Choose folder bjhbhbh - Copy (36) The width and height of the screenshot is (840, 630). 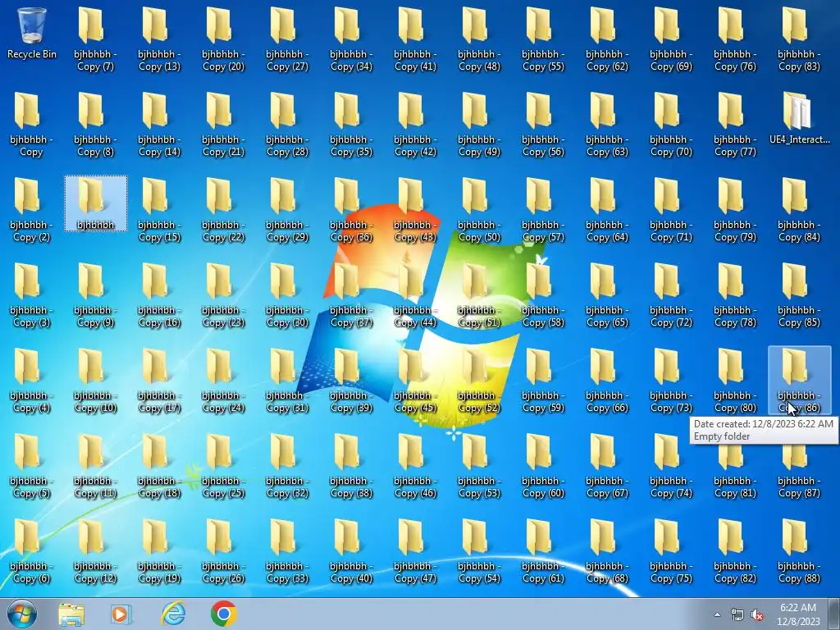tap(351, 209)
